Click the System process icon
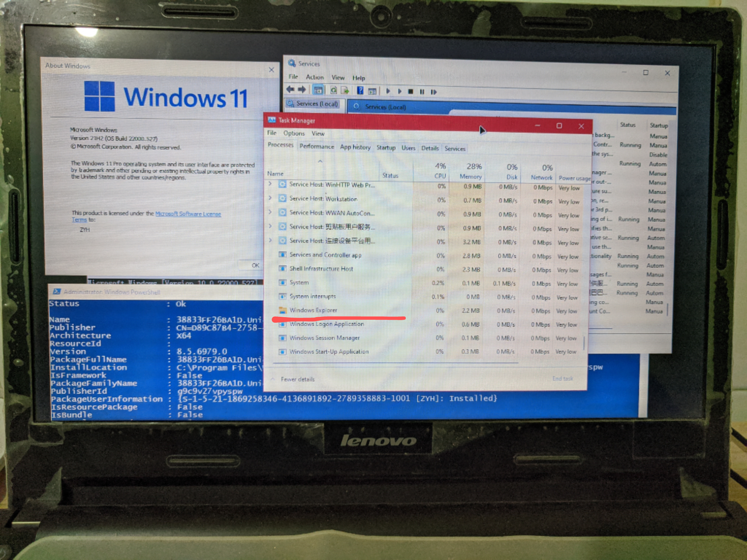This screenshot has width=747, height=560. coord(282,282)
